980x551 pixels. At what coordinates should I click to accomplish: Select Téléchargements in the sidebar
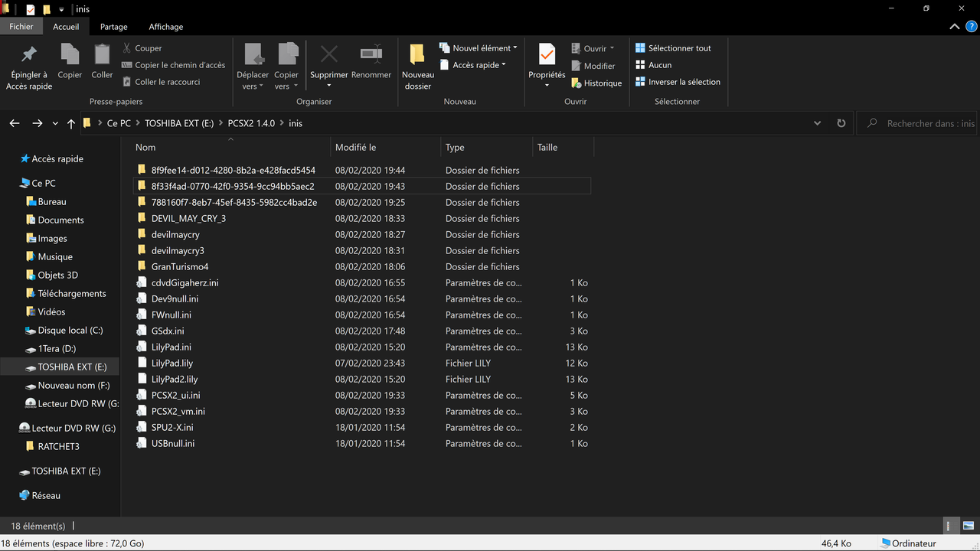[x=72, y=294]
